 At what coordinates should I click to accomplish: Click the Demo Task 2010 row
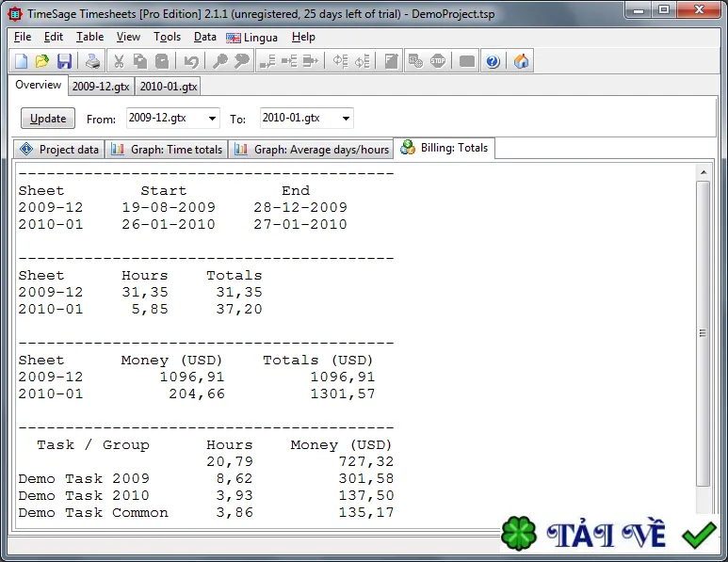(x=205, y=496)
